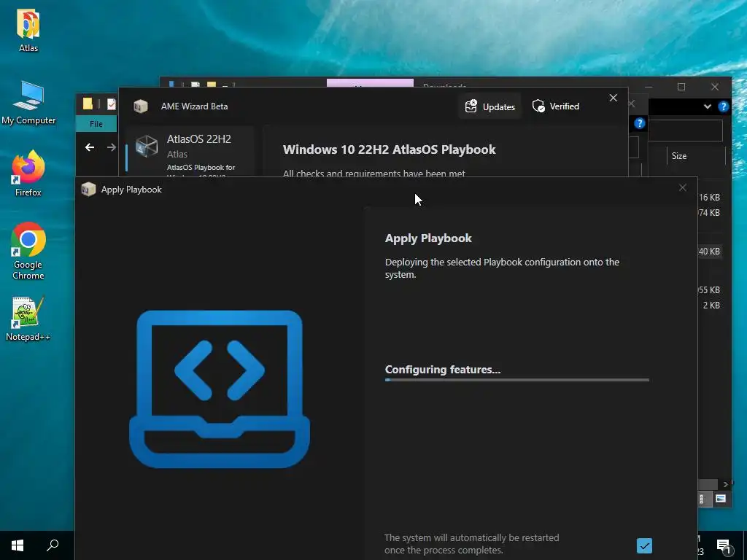
Task: Open File menu in Explorer window
Action: coord(96,124)
